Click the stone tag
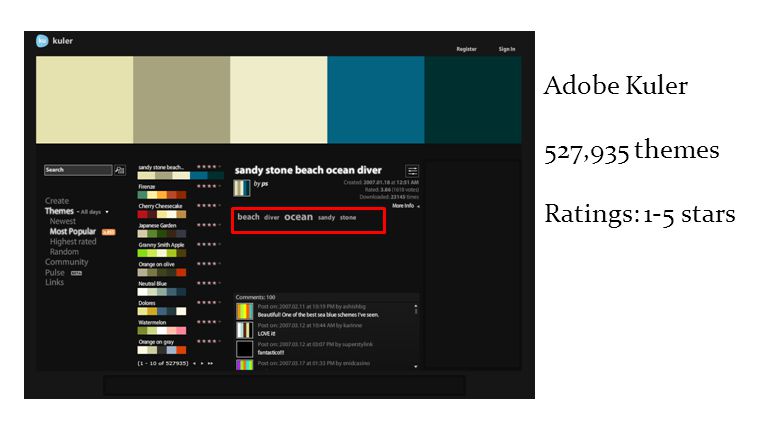 [x=348, y=217]
